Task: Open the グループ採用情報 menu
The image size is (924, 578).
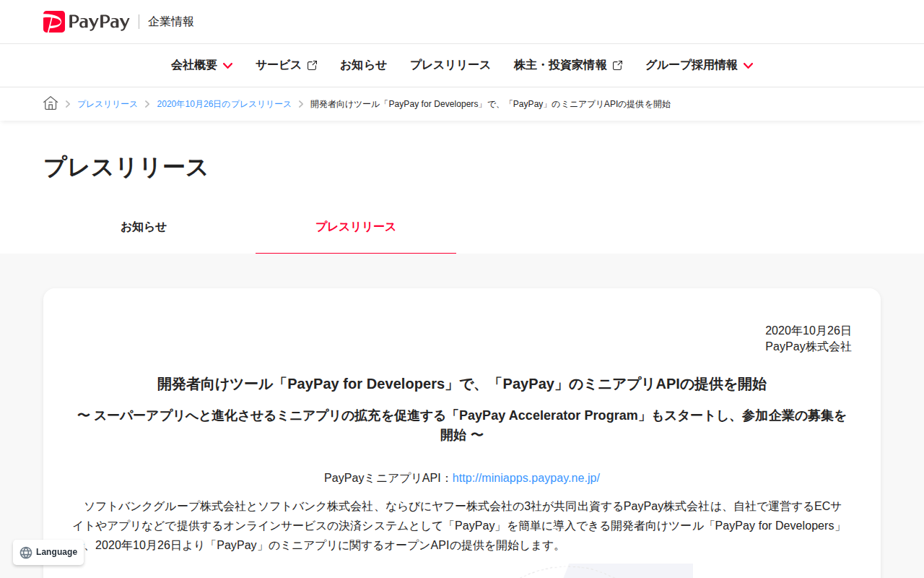Action: tap(699, 65)
